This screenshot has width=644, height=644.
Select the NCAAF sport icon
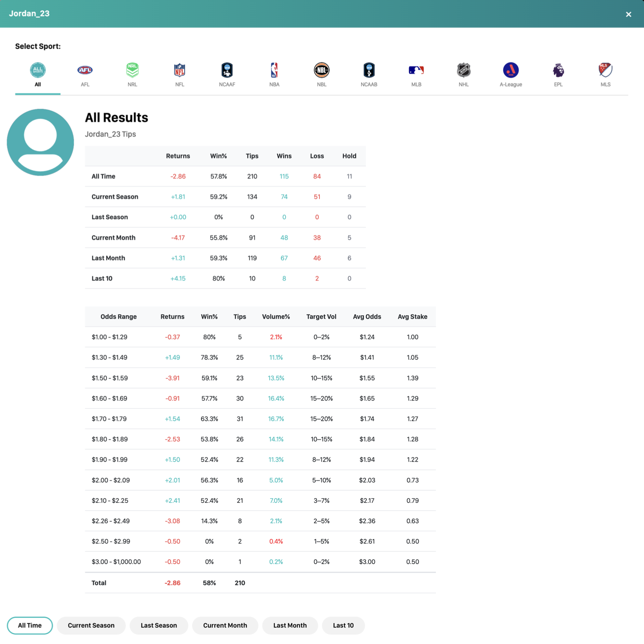(x=227, y=70)
